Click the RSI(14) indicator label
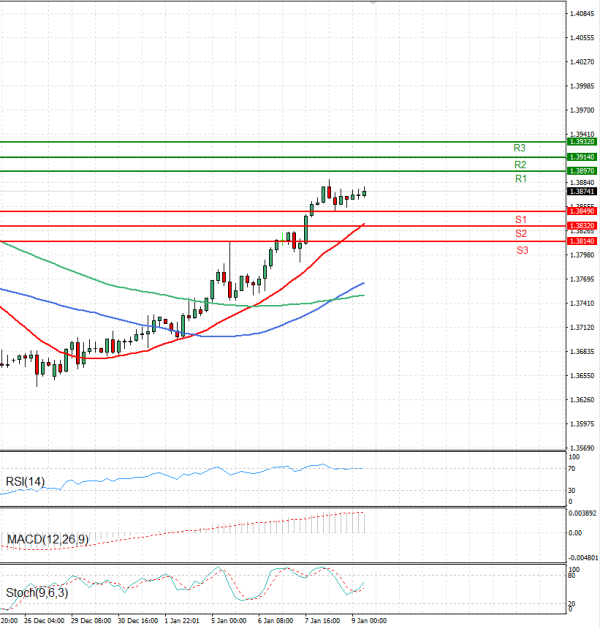The width and height of the screenshot is (600, 629). 25,483
